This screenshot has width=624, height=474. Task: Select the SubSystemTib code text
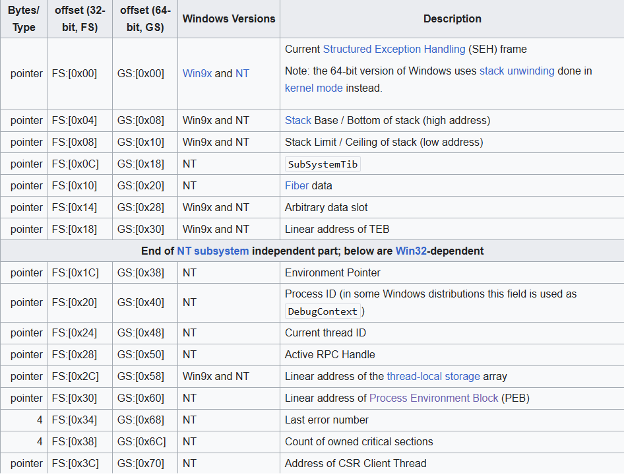(x=323, y=164)
